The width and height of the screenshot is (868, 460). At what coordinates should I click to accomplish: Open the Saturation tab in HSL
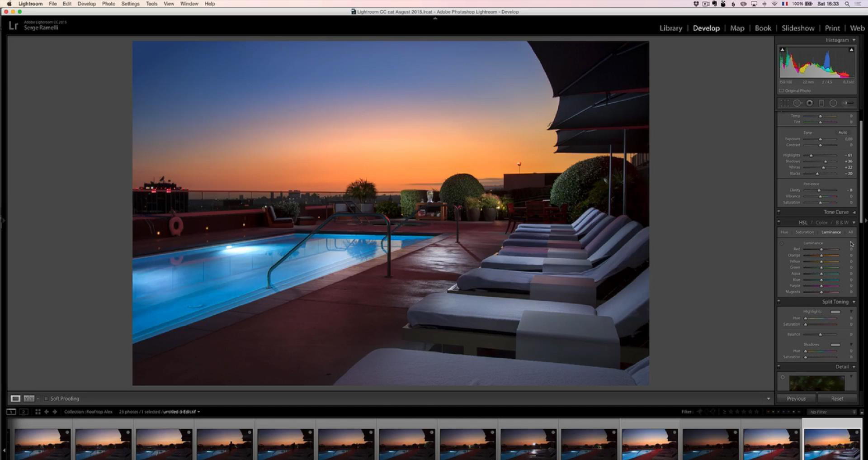804,232
